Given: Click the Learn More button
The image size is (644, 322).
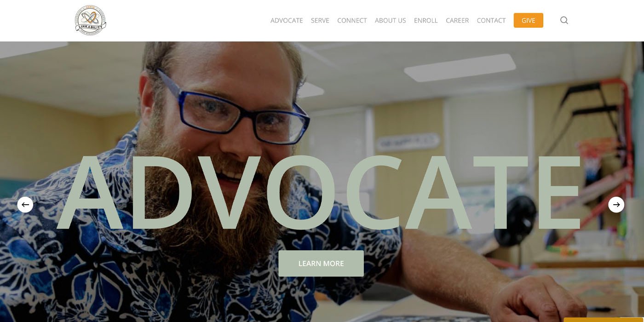Looking at the screenshot, I should (321, 264).
